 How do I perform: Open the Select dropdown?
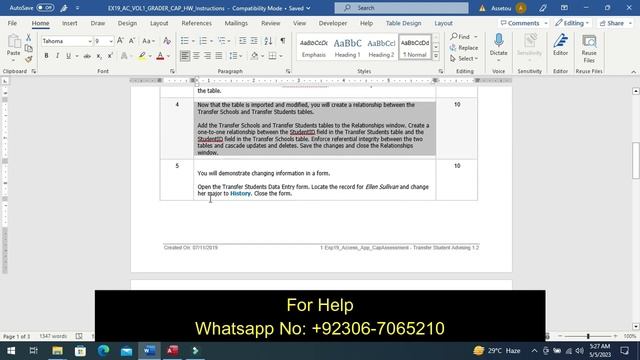point(464,59)
